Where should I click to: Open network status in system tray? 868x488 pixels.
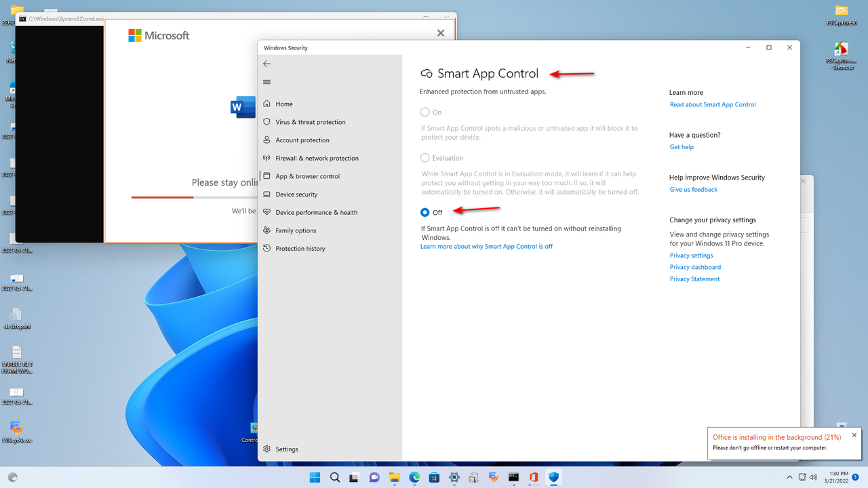[802, 477]
